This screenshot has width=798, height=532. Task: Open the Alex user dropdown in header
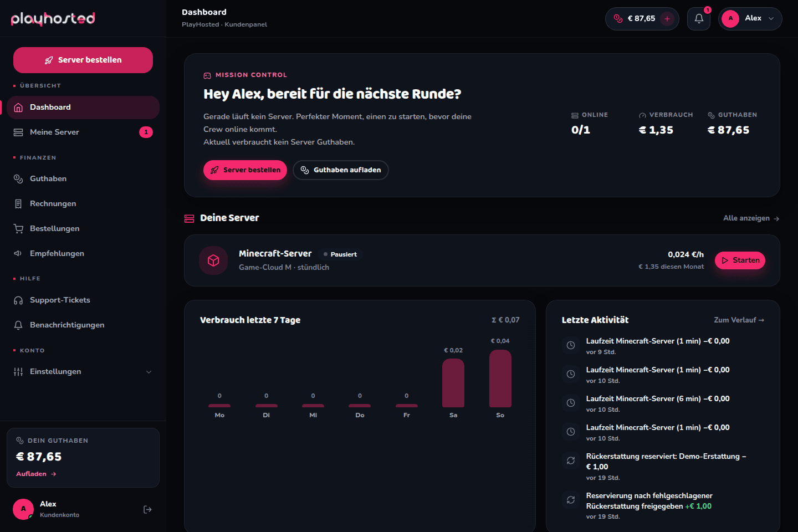point(750,19)
